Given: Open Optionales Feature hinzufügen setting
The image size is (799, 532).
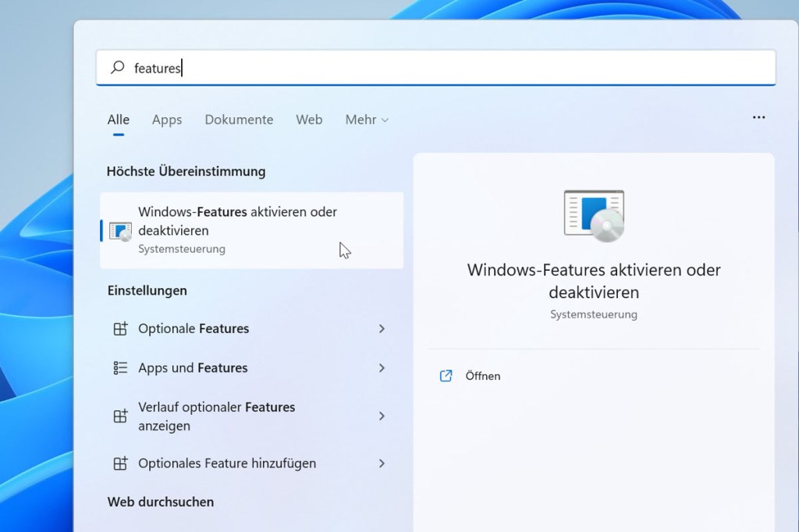Looking at the screenshot, I should click(x=252, y=463).
